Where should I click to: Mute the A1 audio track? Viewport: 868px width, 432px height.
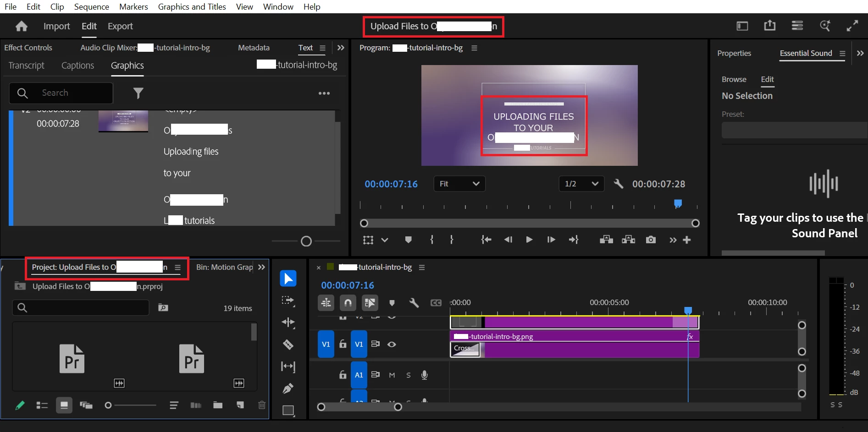(x=392, y=375)
